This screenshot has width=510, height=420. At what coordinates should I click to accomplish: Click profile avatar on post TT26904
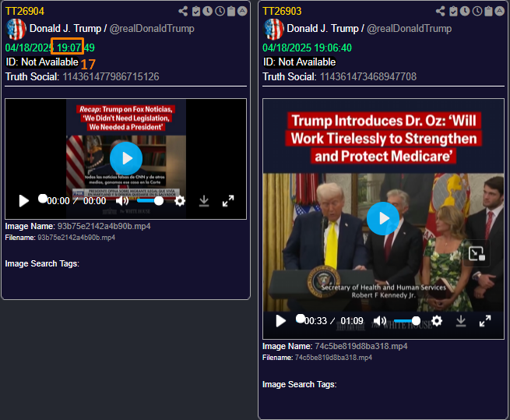(16, 30)
